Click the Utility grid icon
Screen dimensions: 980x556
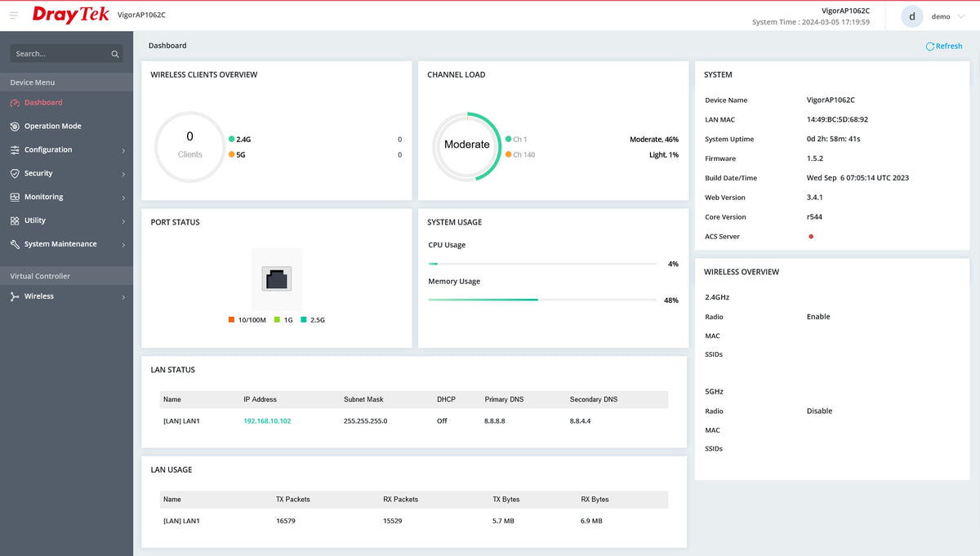[x=16, y=220]
